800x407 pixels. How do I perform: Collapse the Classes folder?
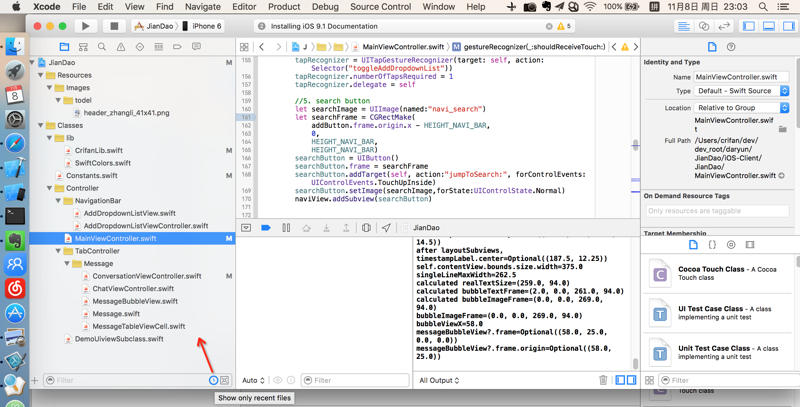[x=41, y=125]
